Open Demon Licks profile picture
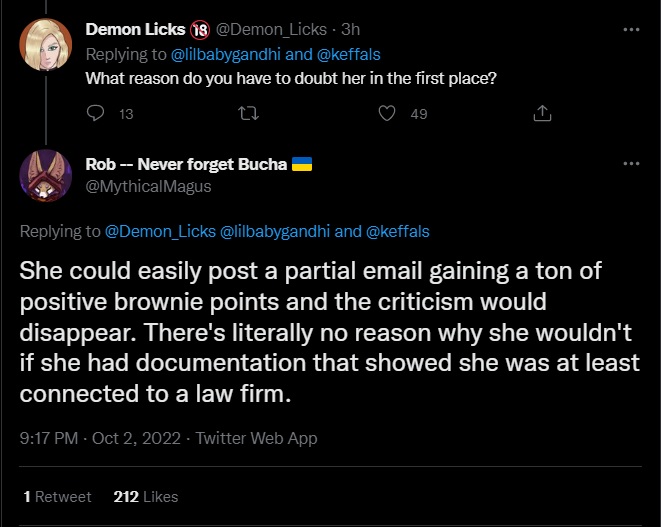Image resolution: width=661 pixels, height=527 pixels. click(x=45, y=44)
